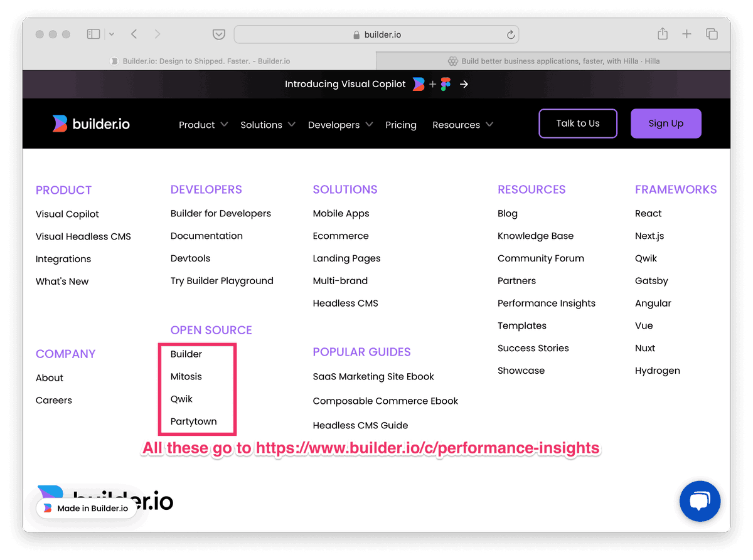The height and width of the screenshot is (560, 753).
Task: Expand the Solutions nav dropdown
Action: coord(268,125)
